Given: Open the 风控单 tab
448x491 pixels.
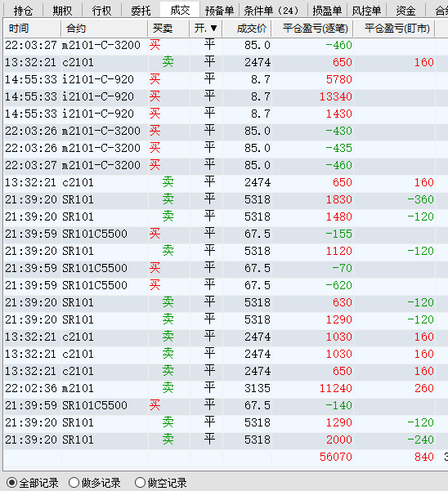Looking at the screenshot, I should (x=366, y=11).
